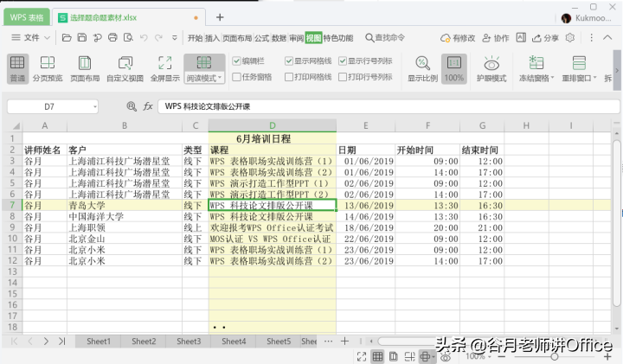
Task: Uncheck the 显示行号列标 checkbox
Action: pos(343,61)
